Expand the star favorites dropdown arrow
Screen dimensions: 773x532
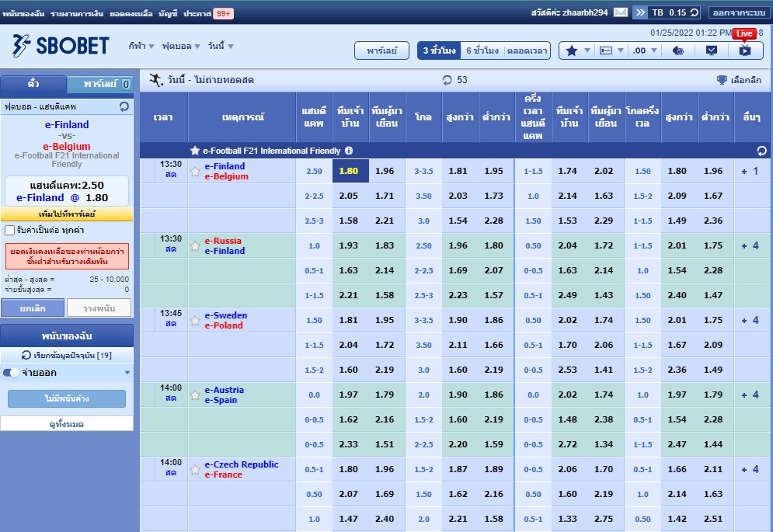tap(587, 50)
